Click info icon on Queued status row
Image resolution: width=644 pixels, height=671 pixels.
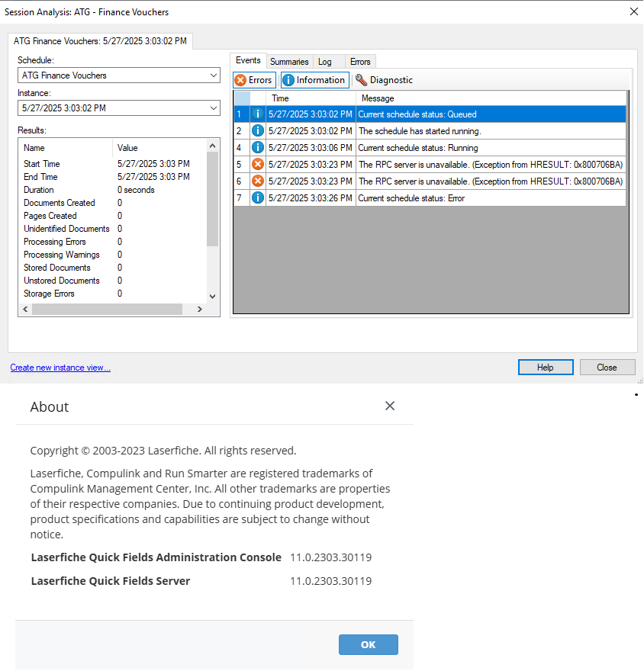pyautogui.click(x=257, y=114)
